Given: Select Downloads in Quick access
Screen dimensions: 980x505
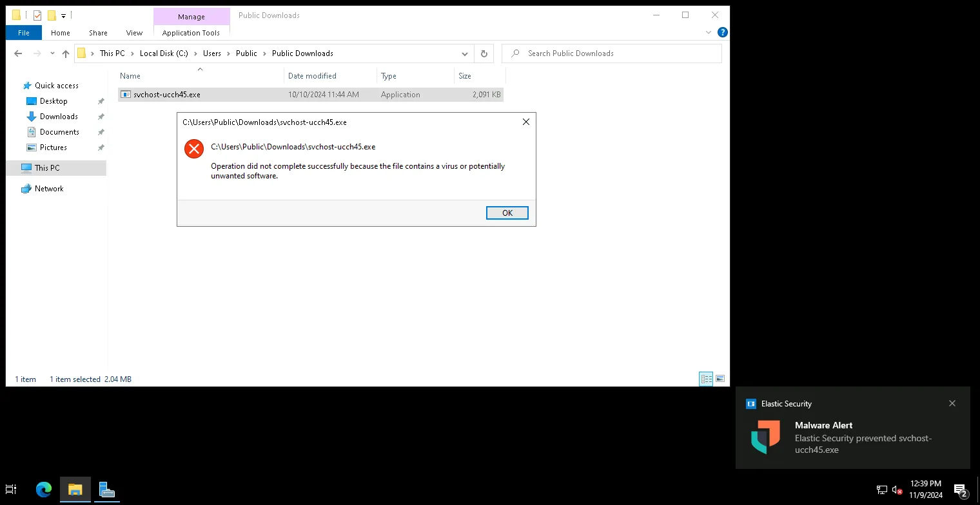Looking at the screenshot, I should (59, 117).
